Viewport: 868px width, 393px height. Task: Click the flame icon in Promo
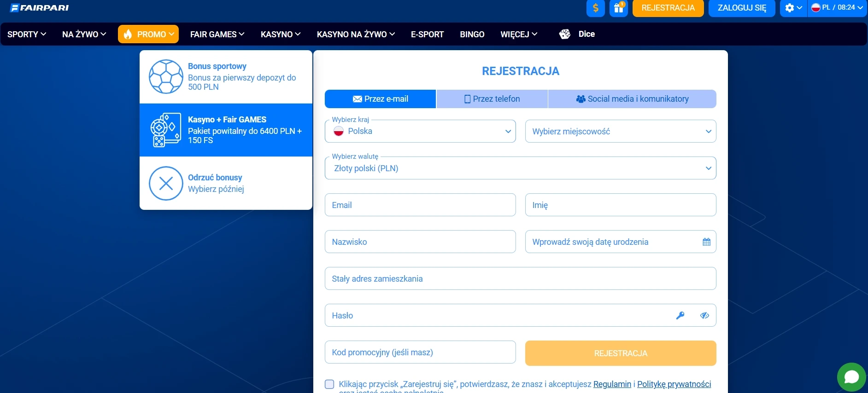[128, 34]
